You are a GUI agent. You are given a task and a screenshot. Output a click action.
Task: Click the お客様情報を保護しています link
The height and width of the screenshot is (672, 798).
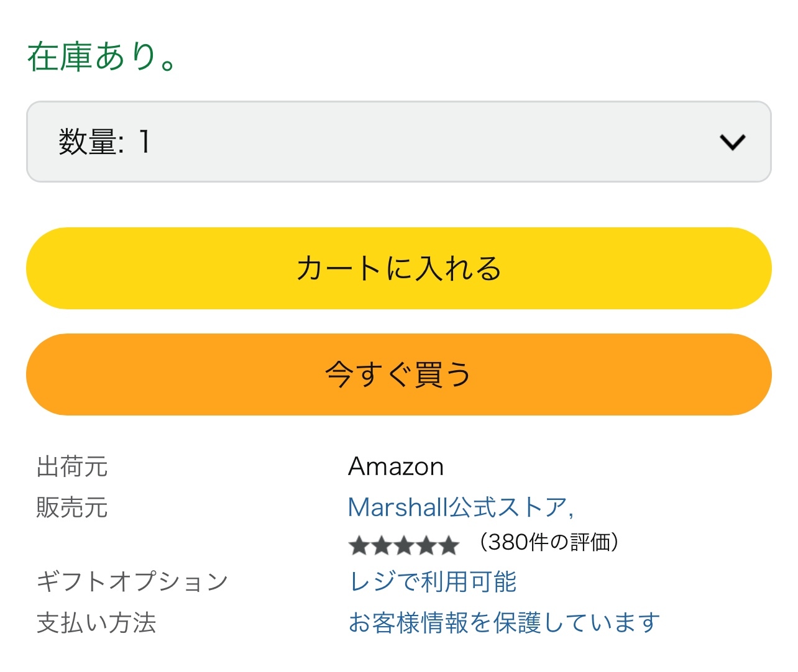click(x=504, y=622)
